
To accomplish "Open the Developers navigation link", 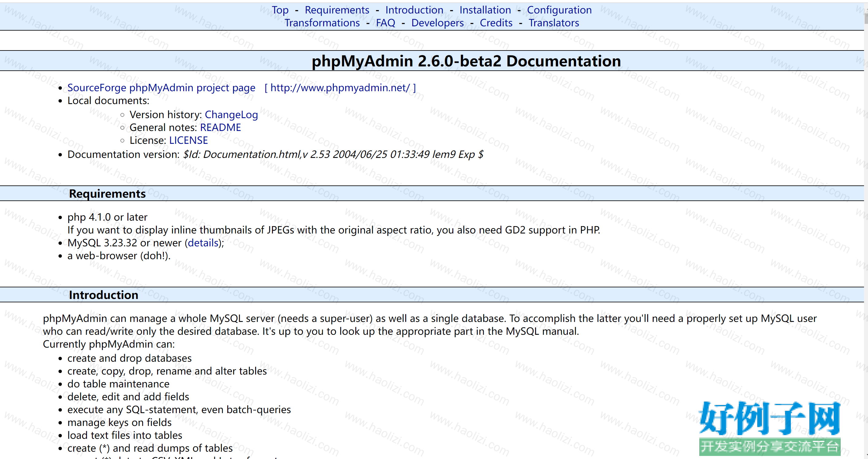I will [437, 23].
